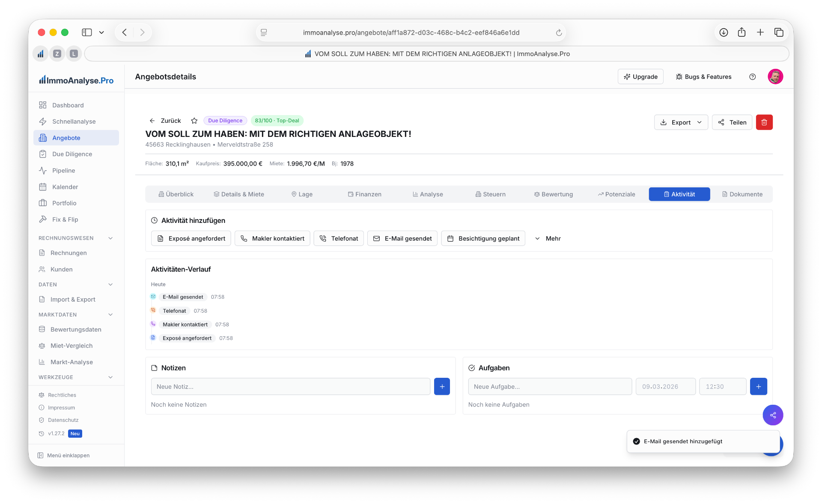Open Safari share icon
The image size is (822, 504).
(x=742, y=32)
